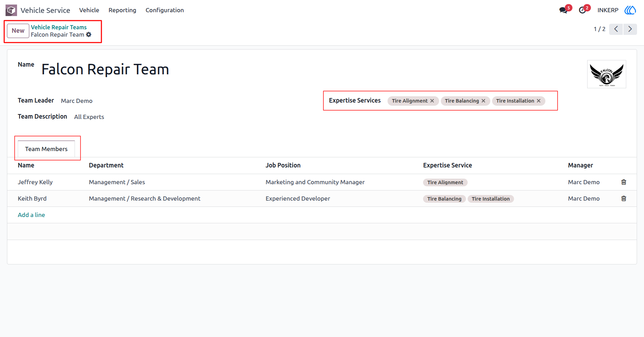The height and width of the screenshot is (337, 644).
Task: Click the Falcon team logo image
Action: [607, 74]
